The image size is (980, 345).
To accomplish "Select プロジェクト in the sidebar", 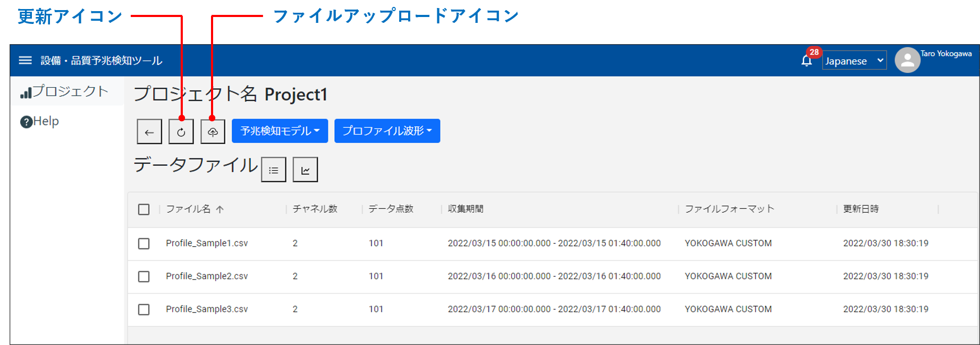I will [67, 91].
